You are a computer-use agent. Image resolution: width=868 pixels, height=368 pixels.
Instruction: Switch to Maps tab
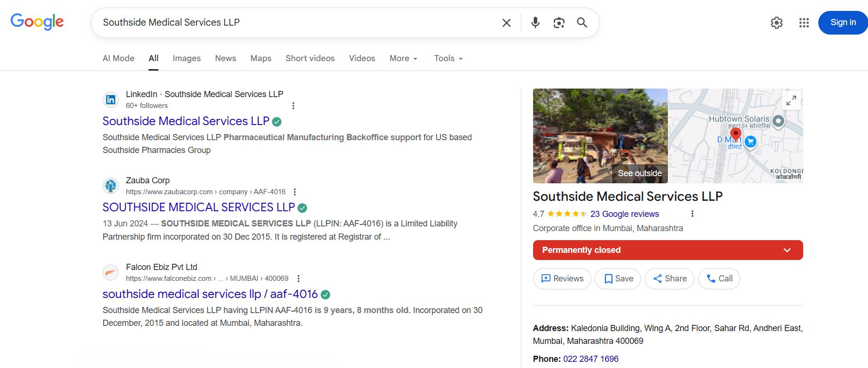click(x=261, y=58)
